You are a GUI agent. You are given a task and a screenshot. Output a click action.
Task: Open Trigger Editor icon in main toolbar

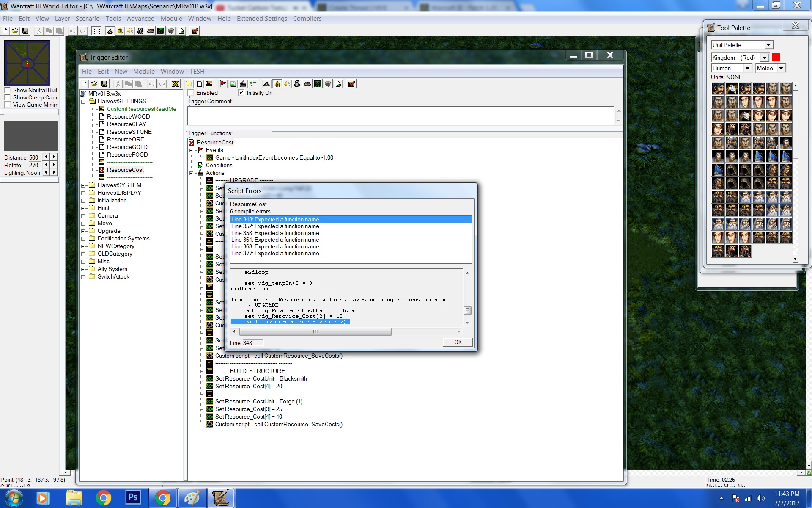pos(120,31)
